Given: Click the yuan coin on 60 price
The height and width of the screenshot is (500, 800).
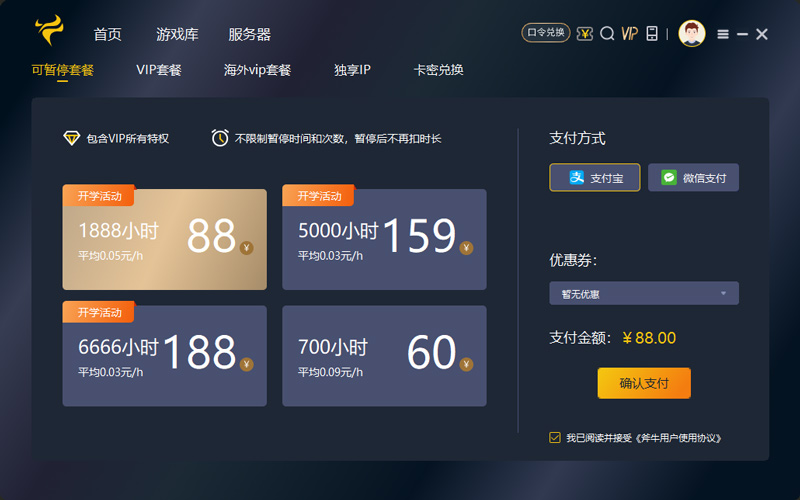Looking at the screenshot, I should click(466, 364).
